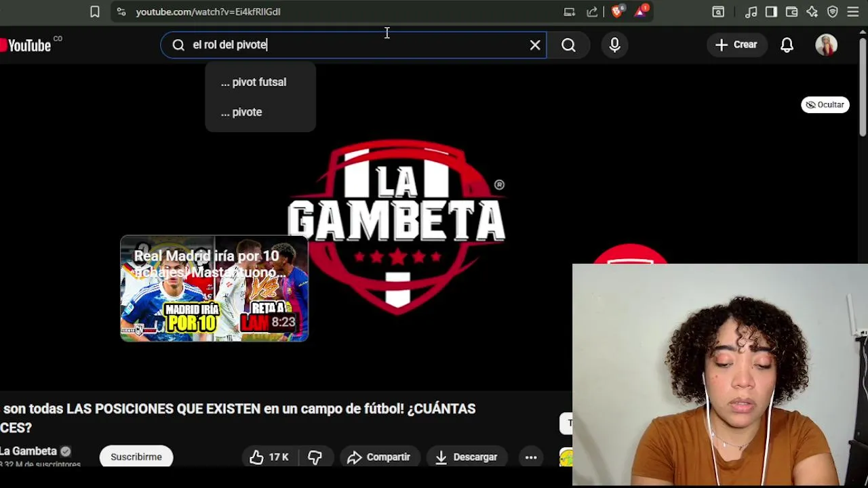Viewport: 868px width, 488px height.
Task: Open YouTube notifications bell
Action: (x=787, y=45)
